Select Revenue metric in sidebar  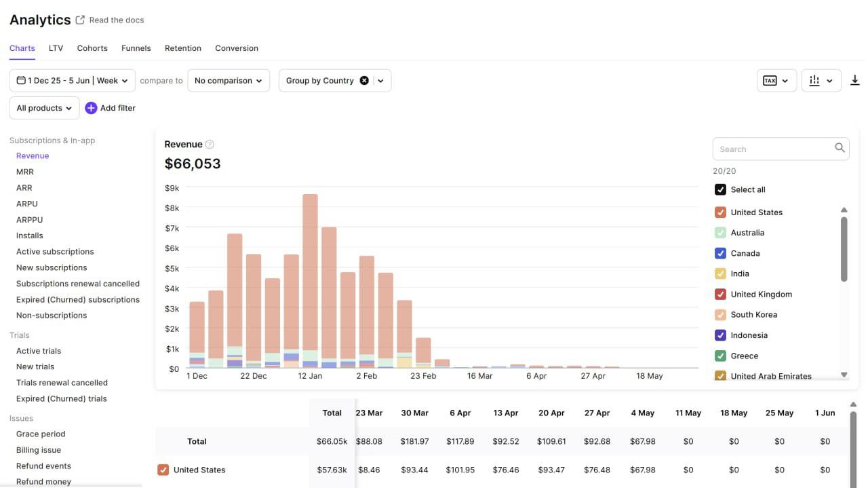[x=33, y=156]
